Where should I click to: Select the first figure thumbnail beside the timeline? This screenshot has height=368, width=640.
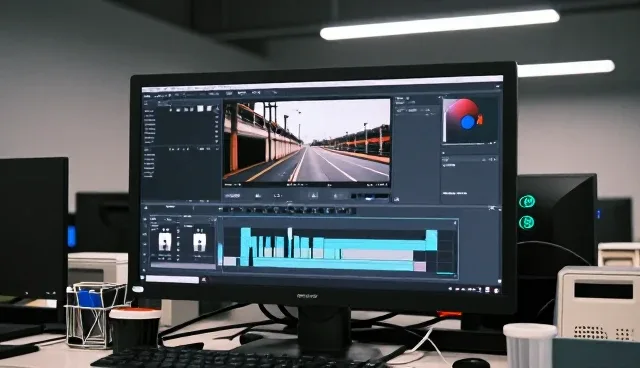click(x=165, y=242)
